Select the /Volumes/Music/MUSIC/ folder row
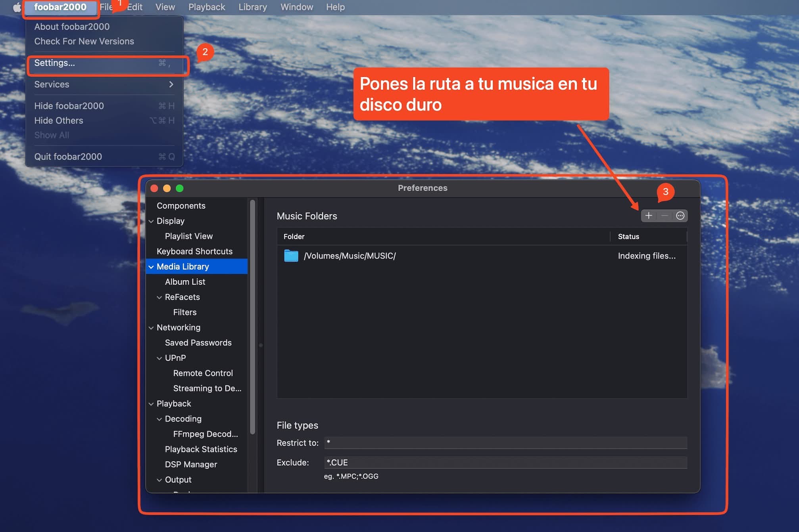The height and width of the screenshot is (532, 799). coord(482,256)
